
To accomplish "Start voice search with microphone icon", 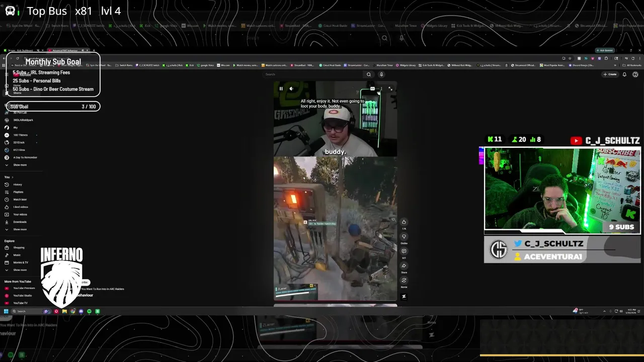I will coord(381,74).
